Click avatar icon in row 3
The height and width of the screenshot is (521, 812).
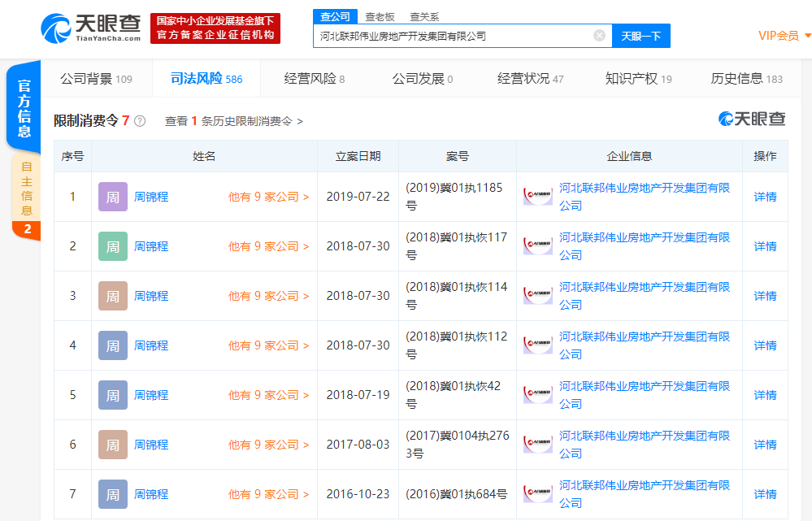click(x=113, y=296)
